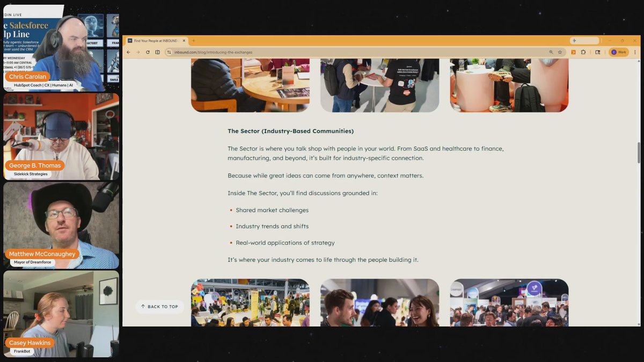Close the Find Your People at INBOUND tab
Screen dimensions: 644x362
(x=185, y=41)
